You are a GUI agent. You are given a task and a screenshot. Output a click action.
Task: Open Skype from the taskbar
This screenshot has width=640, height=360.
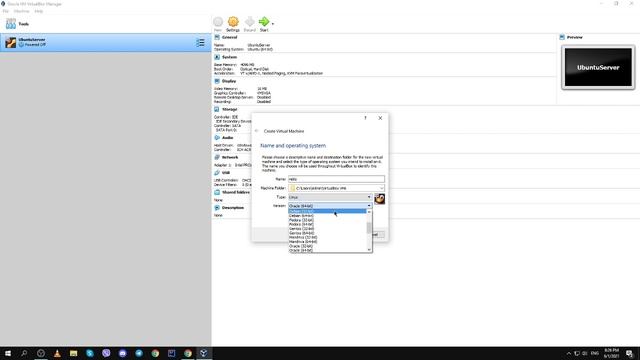[x=90, y=353]
